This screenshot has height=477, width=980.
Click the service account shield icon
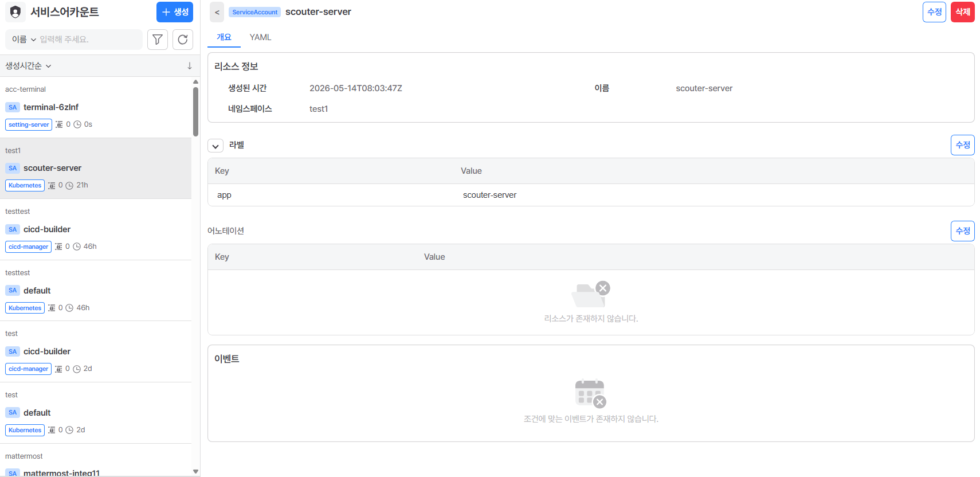(15, 12)
